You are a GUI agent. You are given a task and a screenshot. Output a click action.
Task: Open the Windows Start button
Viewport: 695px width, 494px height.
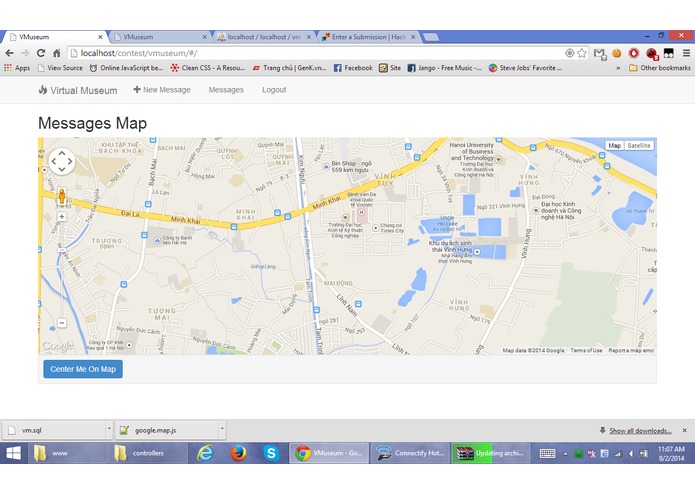click(x=13, y=453)
